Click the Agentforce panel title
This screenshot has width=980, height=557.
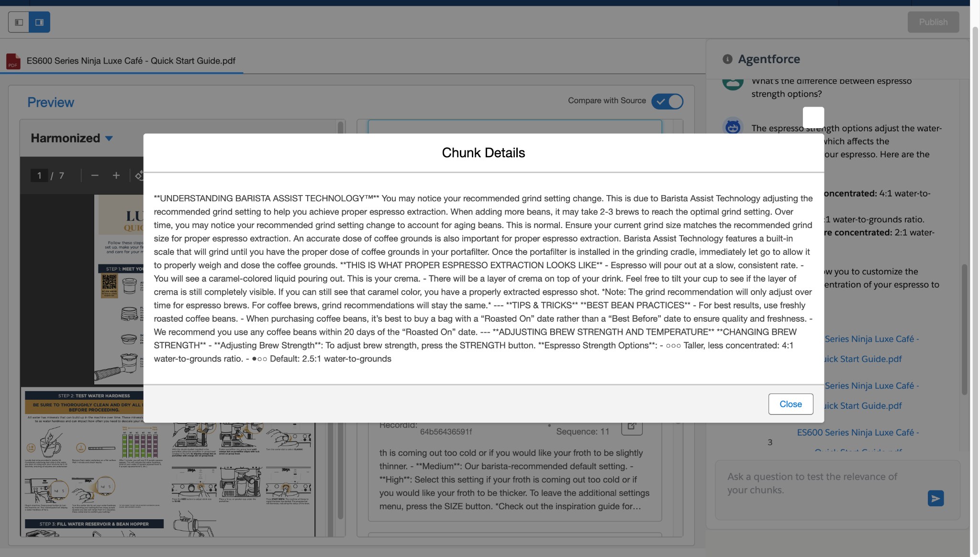769,59
